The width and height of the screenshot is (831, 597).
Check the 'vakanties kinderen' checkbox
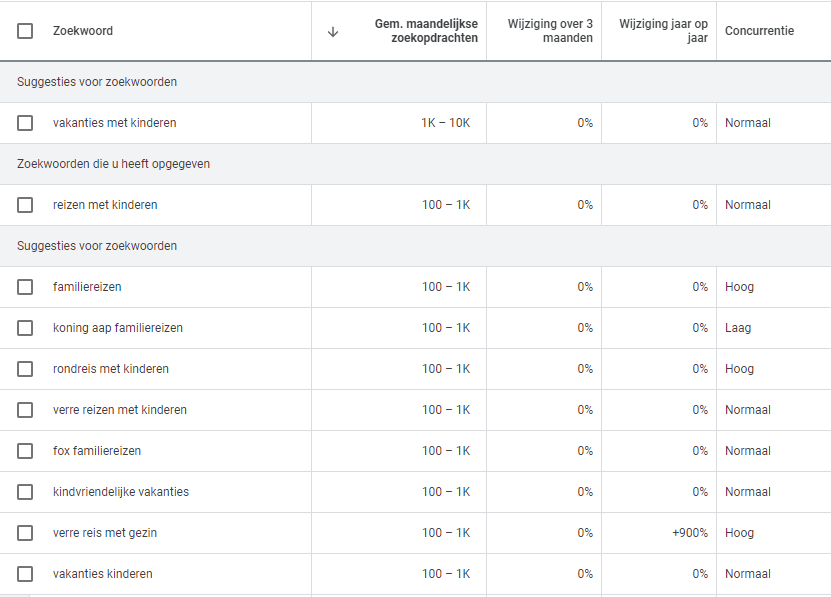point(25,574)
